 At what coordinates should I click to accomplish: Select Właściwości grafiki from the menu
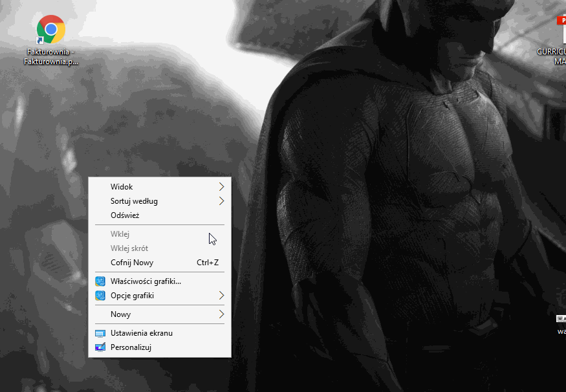[x=145, y=281]
